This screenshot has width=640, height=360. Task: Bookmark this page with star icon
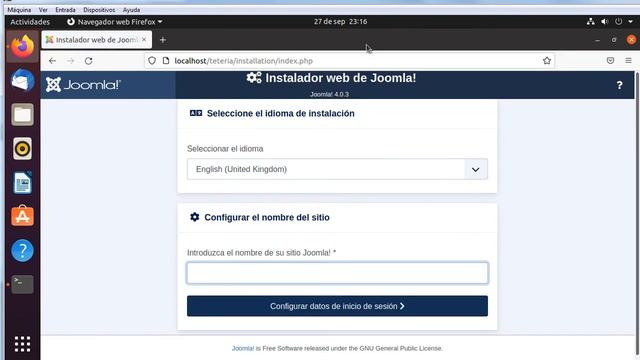[547, 61]
